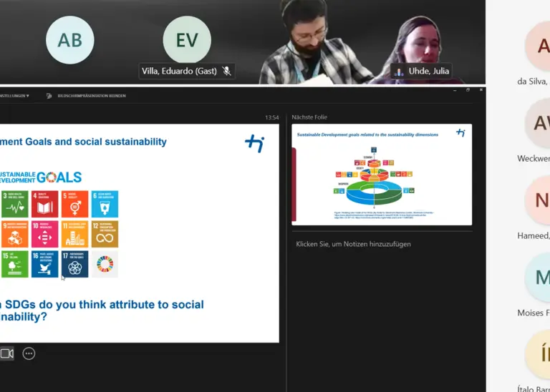Click the Nächste Folie heading
The width and height of the screenshot is (550, 392).
(309, 117)
